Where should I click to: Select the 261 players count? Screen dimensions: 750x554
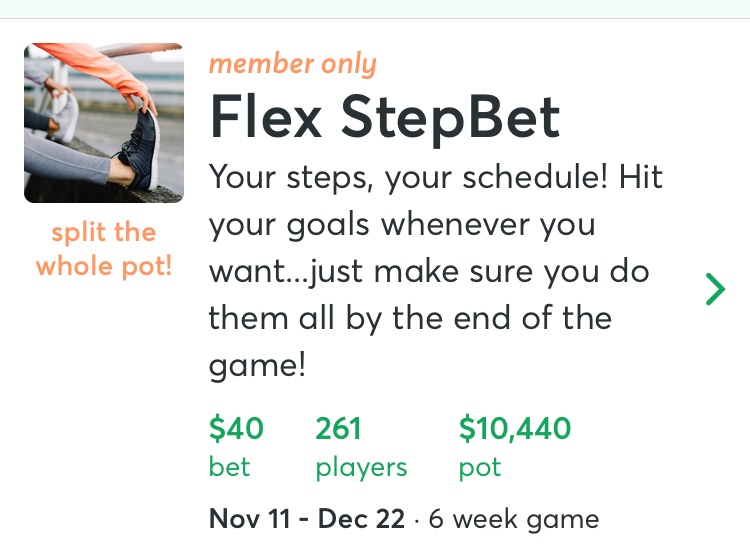tap(338, 429)
